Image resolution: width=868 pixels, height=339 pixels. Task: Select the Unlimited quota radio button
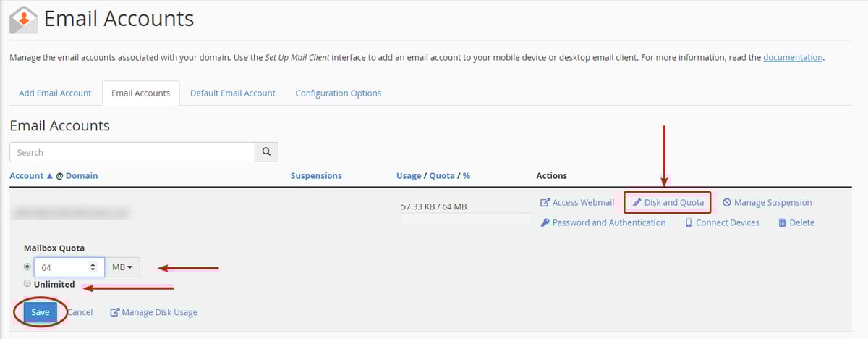(27, 284)
